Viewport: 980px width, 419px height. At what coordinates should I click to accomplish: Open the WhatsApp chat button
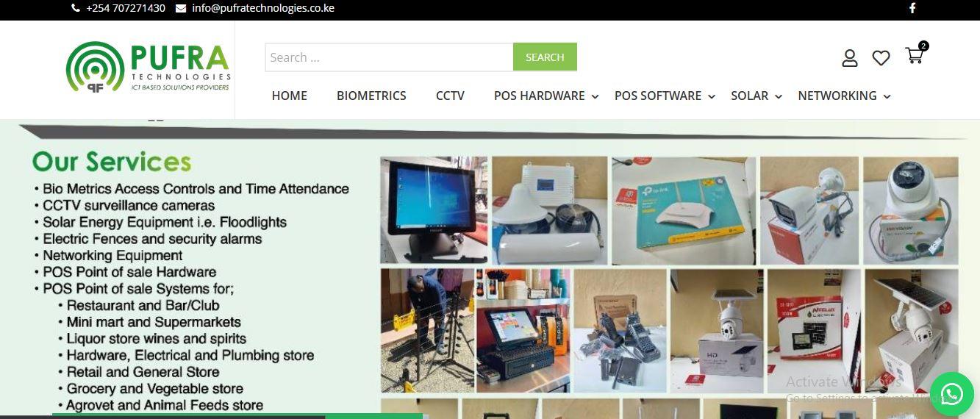[x=951, y=395]
